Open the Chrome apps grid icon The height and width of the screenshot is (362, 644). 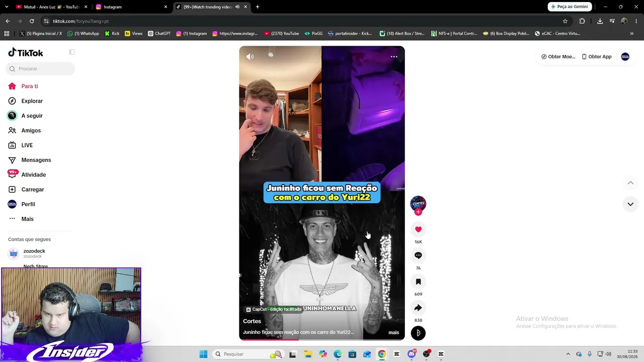[x=7, y=34]
